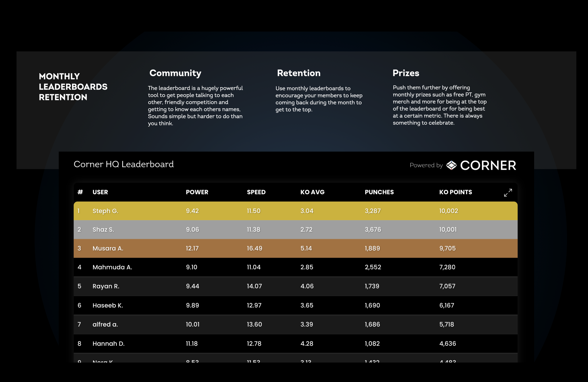Click KO avg value 4.06
The height and width of the screenshot is (382, 588).
(307, 286)
